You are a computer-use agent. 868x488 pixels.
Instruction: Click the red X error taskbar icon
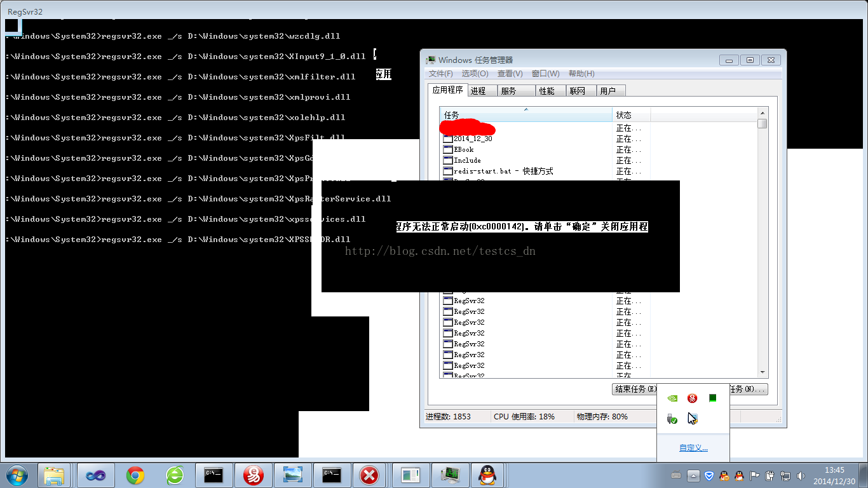click(x=369, y=475)
